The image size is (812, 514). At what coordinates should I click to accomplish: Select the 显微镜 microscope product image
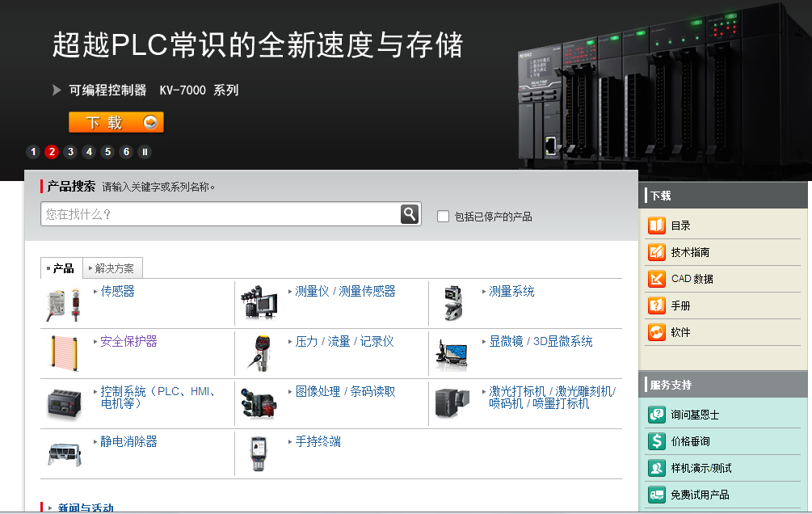click(x=452, y=355)
